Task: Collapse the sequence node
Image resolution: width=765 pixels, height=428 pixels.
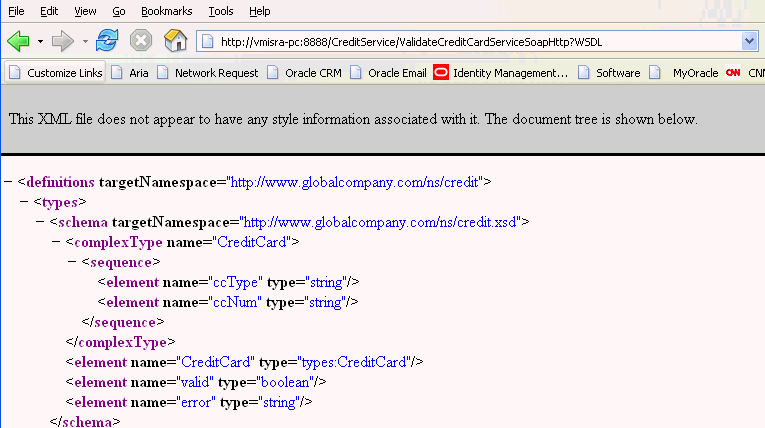Action: click(72, 262)
